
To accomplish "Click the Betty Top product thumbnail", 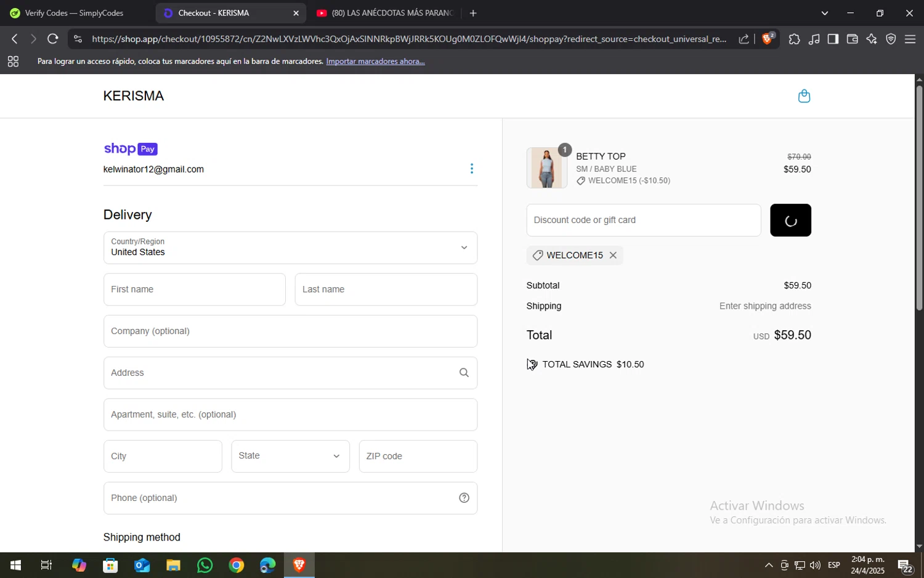I will (x=546, y=168).
